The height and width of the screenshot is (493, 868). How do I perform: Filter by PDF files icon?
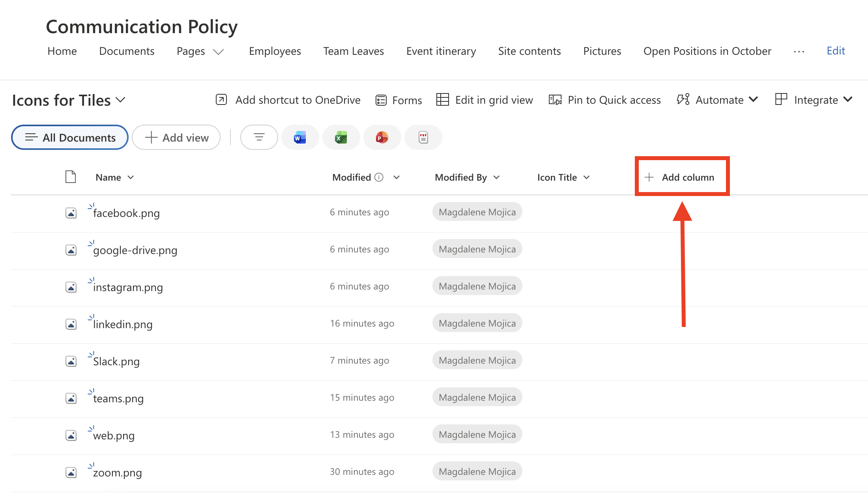click(x=423, y=138)
